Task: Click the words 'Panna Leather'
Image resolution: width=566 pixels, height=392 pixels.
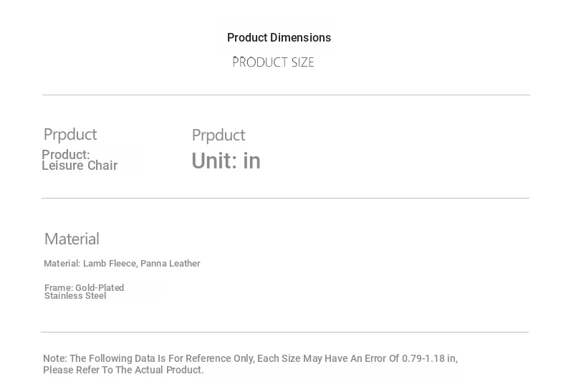Action: click(x=171, y=264)
